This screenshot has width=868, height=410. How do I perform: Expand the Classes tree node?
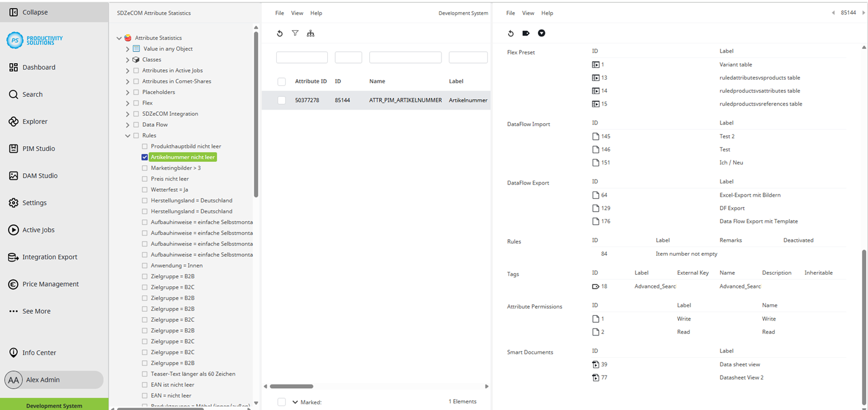(x=127, y=59)
